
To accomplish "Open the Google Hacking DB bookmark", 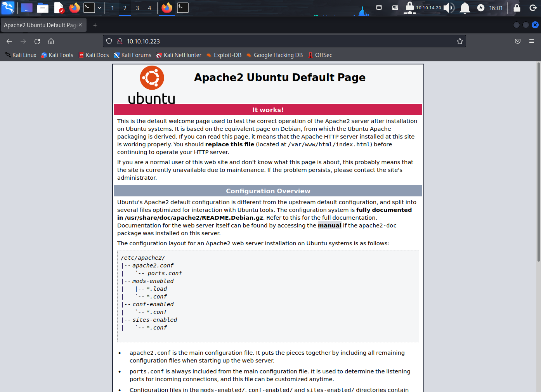I will (274, 55).
